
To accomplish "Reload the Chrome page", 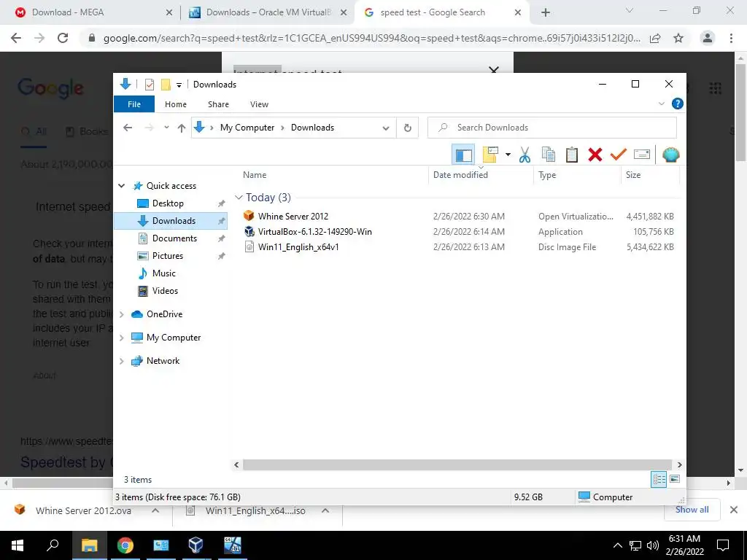I will click(63, 38).
